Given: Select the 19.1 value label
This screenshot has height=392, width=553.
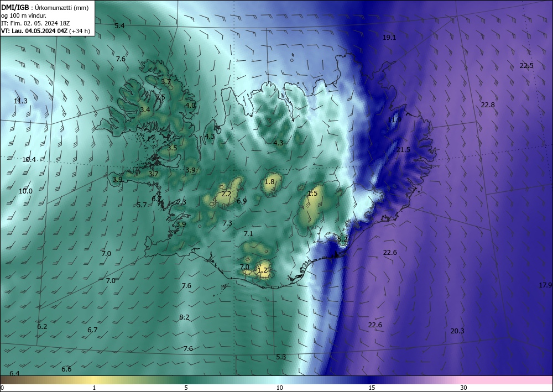Looking at the screenshot, I should click(389, 38).
